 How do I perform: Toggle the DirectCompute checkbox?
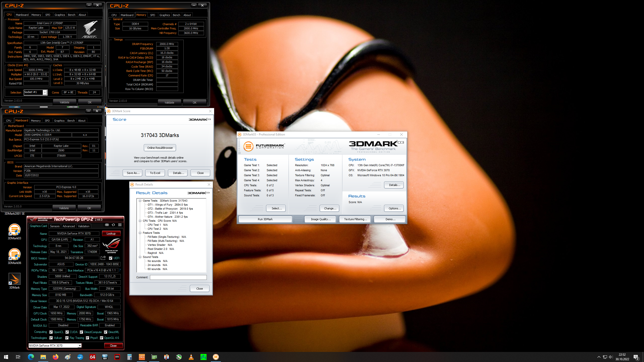point(82,332)
